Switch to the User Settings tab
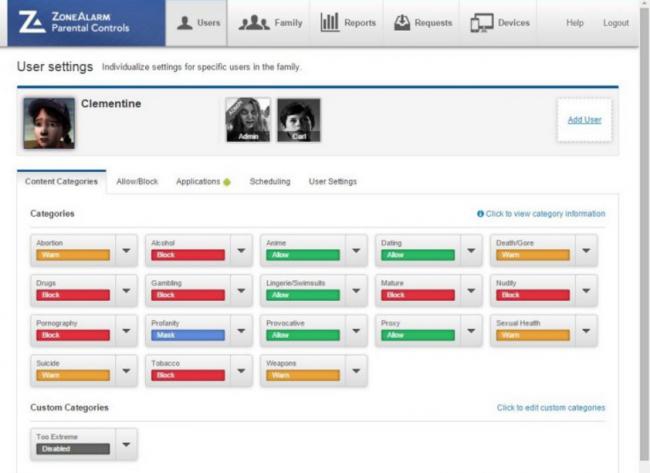650x473 pixels. click(x=333, y=182)
